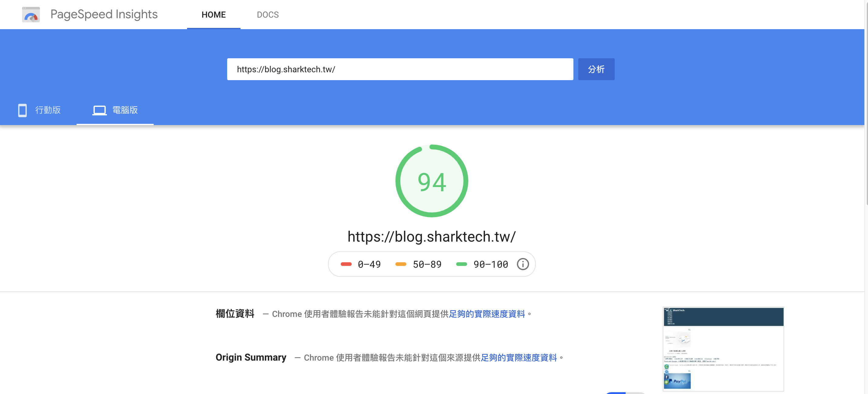Image resolution: width=868 pixels, height=394 pixels.
Task: Click the 分析 analyze button
Action: tap(596, 70)
